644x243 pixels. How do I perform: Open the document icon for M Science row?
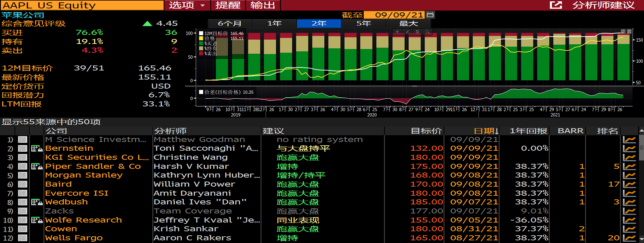point(22,139)
